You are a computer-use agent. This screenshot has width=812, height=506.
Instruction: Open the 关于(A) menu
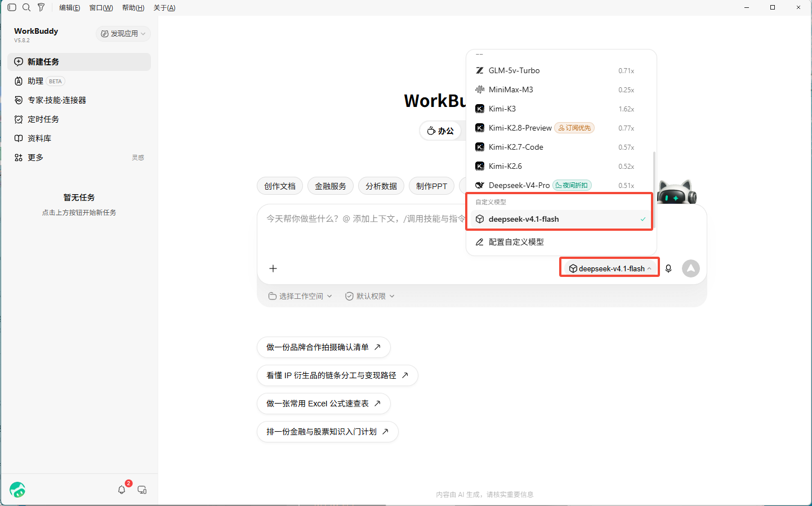[164, 8]
